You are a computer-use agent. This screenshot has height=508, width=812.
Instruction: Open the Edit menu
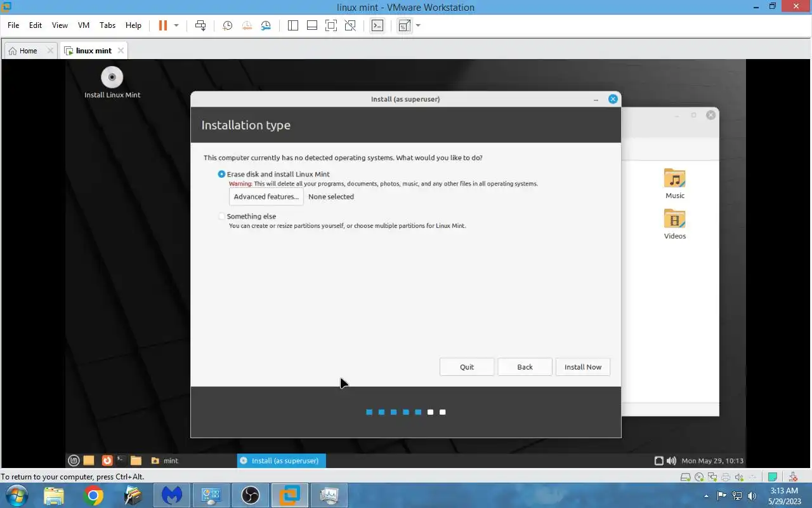coord(36,25)
